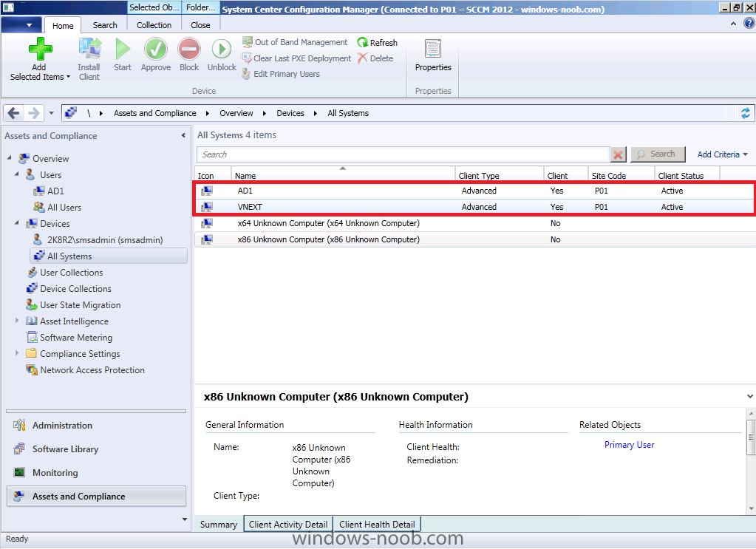Open the Properties ribbon icon
Screen dimensions: 756x549
[x=433, y=49]
